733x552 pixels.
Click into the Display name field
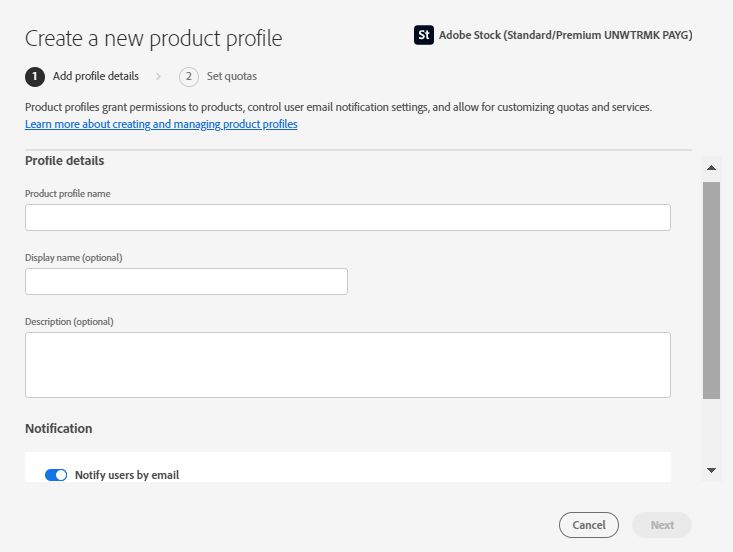pyautogui.click(x=186, y=281)
